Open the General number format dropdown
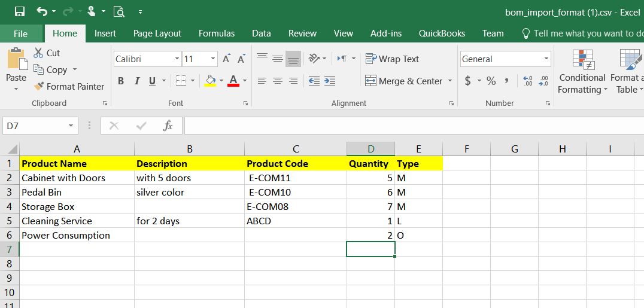The width and height of the screenshot is (644, 308). click(x=546, y=59)
